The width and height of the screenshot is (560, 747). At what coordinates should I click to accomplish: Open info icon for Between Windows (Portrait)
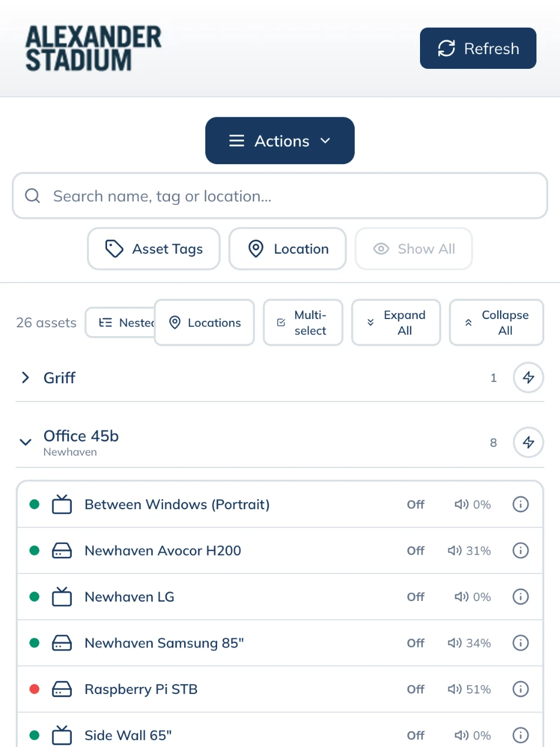click(x=521, y=504)
